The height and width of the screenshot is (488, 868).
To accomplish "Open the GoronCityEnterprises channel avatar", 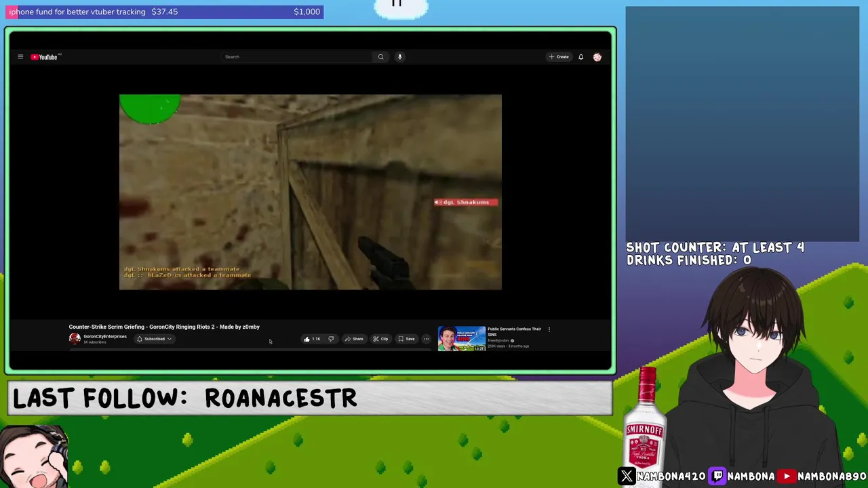I will (x=75, y=338).
